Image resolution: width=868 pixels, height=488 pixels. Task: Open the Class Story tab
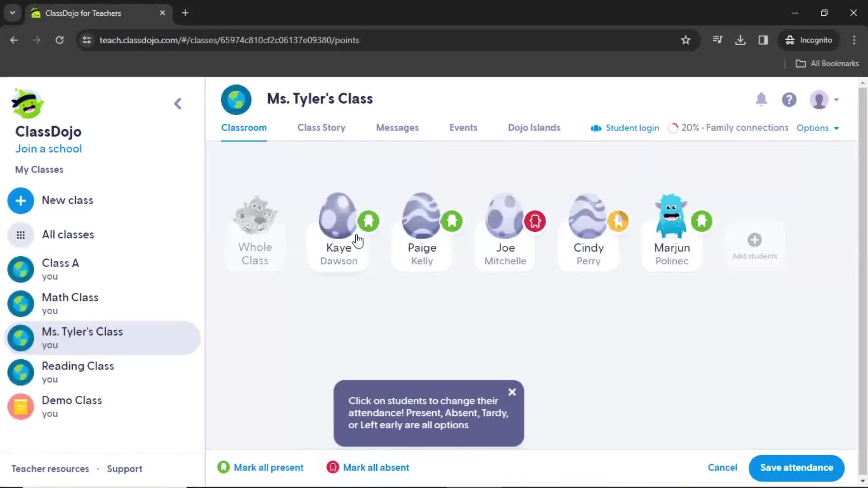point(321,127)
